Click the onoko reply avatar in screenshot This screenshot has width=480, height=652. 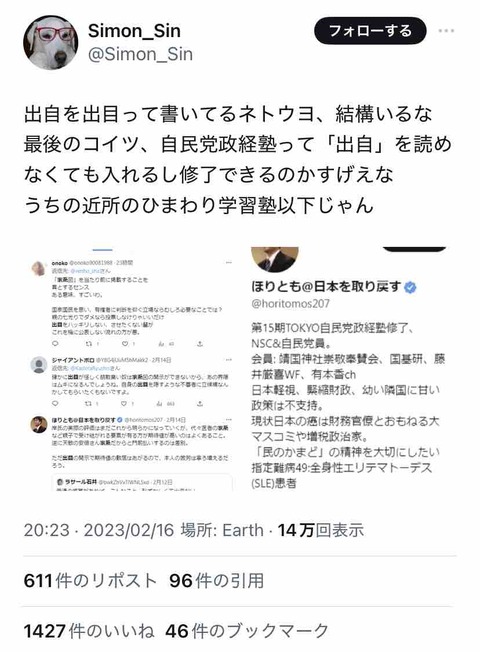38,268
